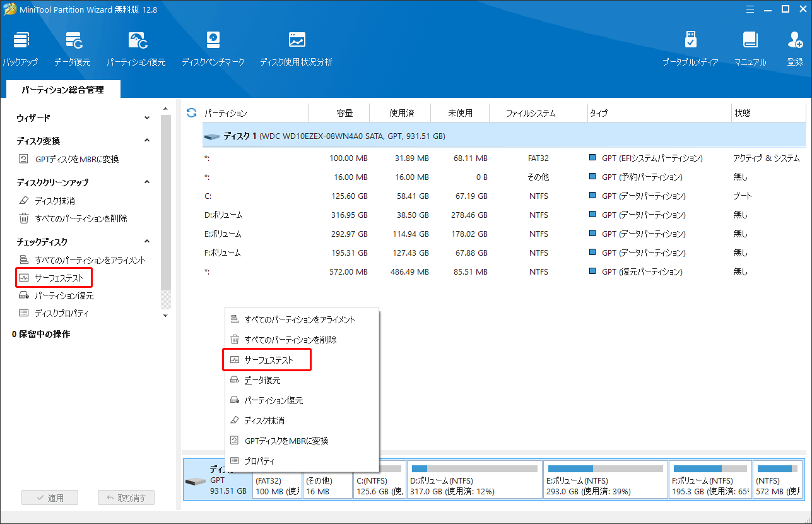Open the マニュアル book icon
812x524 pixels.
750,49
